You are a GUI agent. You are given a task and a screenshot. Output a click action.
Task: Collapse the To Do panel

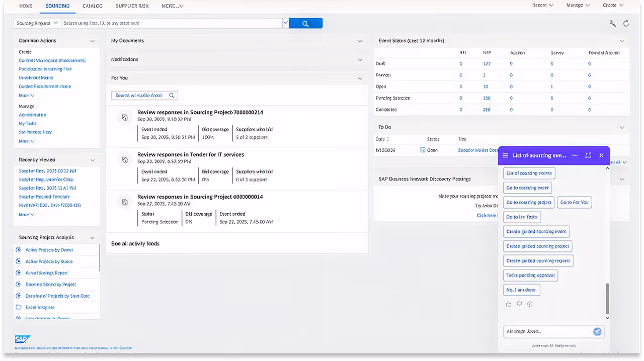[x=622, y=128]
